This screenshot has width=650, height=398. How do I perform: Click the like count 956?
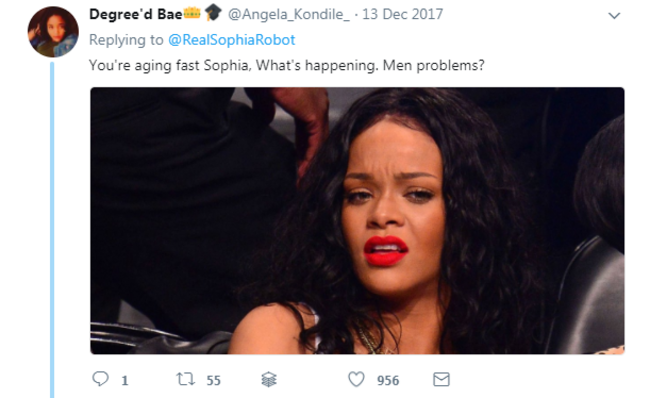(x=388, y=380)
